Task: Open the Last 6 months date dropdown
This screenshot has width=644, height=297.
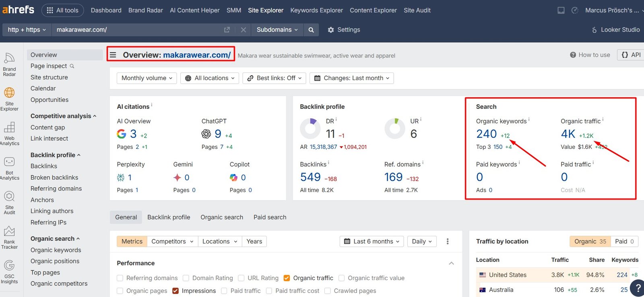Action: [x=372, y=241]
